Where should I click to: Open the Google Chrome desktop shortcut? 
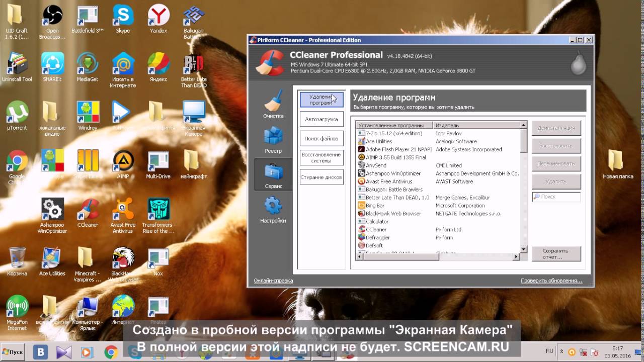[x=17, y=167]
